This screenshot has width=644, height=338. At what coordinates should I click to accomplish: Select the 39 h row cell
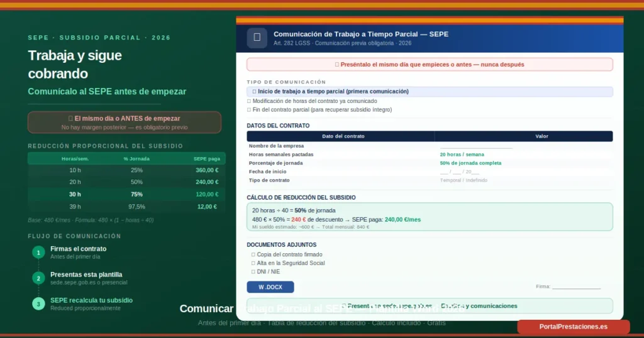click(75, 207)
